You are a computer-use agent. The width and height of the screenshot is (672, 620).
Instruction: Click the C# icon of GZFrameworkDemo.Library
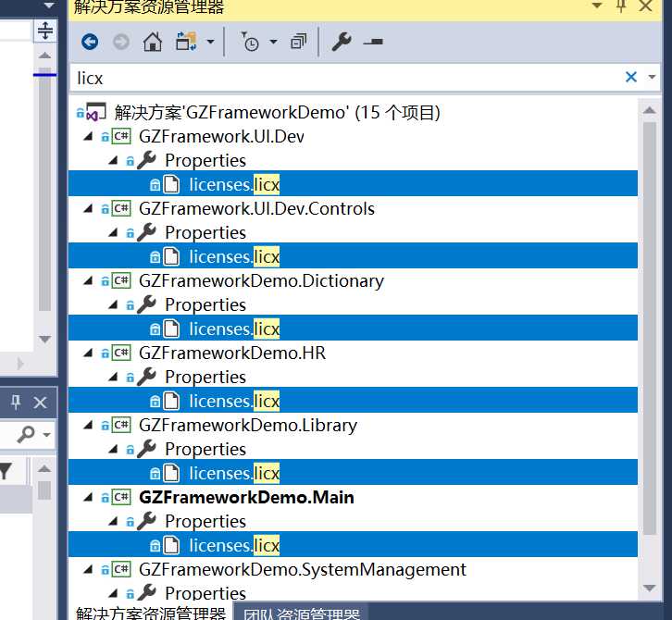(121, 425)
